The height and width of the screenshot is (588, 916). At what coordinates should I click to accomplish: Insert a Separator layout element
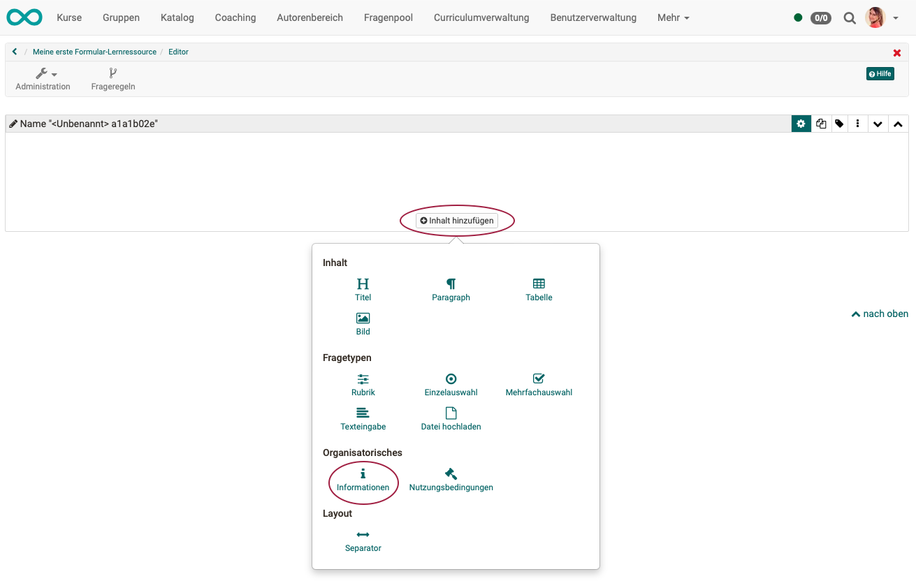click(363, 541)
